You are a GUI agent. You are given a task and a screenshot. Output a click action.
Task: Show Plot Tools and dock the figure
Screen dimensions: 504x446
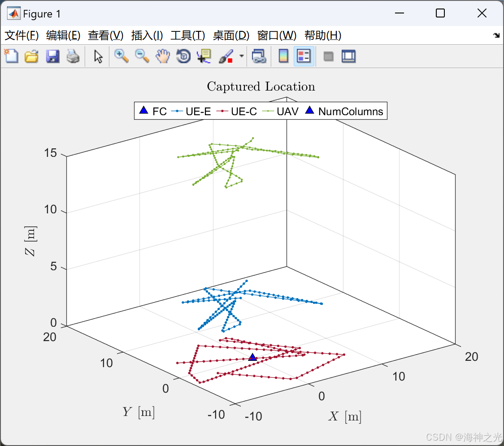348,56
